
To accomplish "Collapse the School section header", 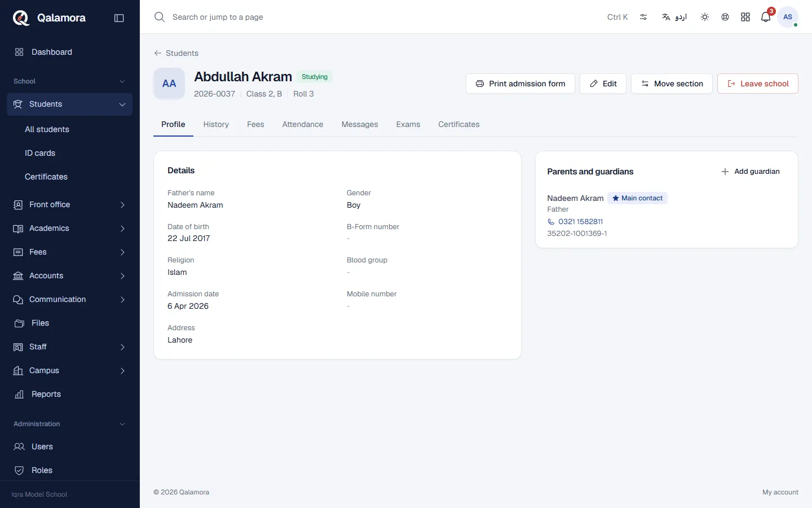I will coord(70,81).
